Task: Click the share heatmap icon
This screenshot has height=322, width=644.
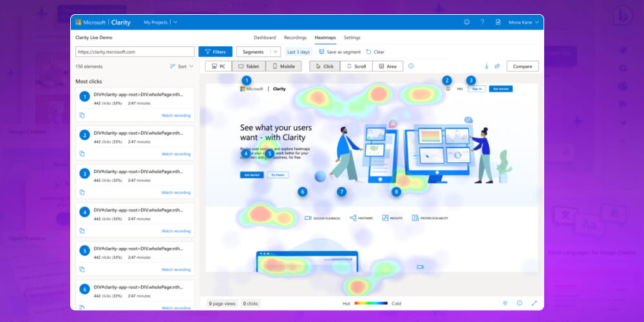Action: pyautogui.click(x=497, y=66)
